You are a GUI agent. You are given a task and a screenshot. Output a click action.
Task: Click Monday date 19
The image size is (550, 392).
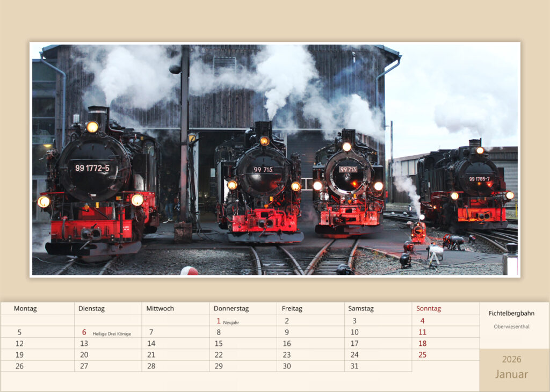(x=19, y=355)
